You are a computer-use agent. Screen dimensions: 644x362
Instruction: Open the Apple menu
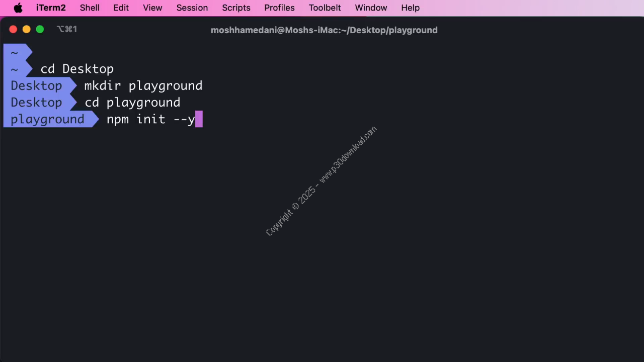point(18,8)
